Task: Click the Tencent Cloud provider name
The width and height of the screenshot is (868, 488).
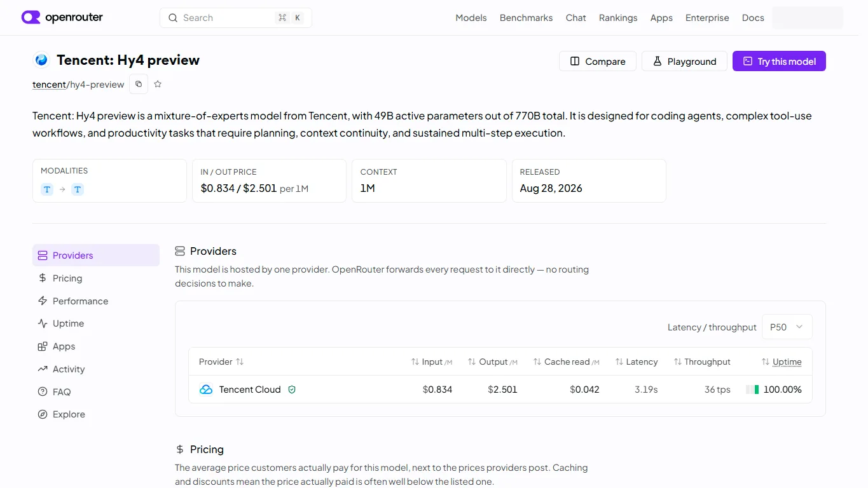Action: (x=250, y=390)
